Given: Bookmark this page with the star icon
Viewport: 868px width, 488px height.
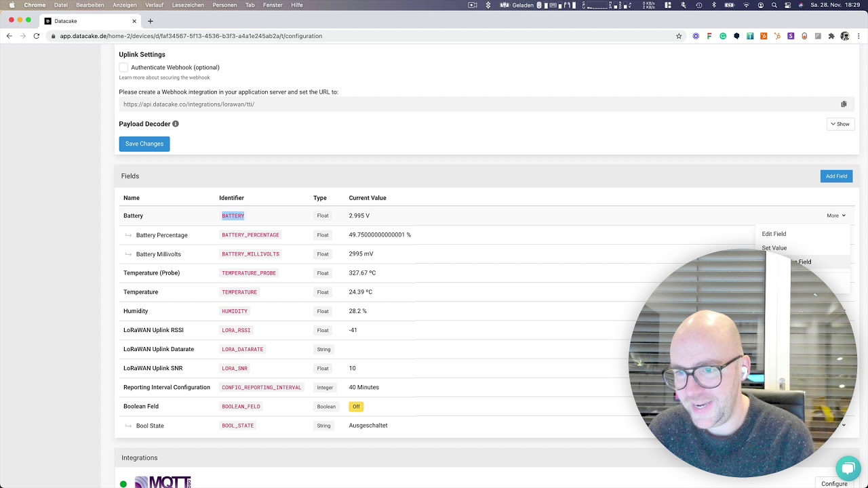Looking at the screenshot, I should [679, 36].
